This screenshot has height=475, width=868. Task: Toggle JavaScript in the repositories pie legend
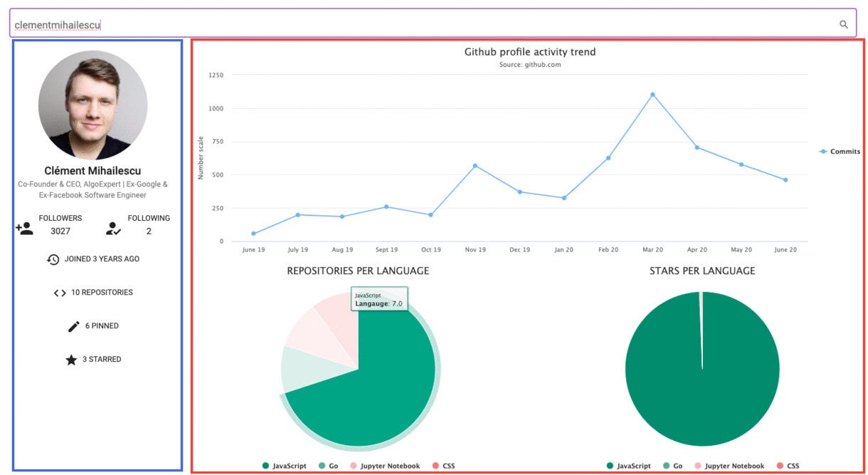(x=287, y=465)
